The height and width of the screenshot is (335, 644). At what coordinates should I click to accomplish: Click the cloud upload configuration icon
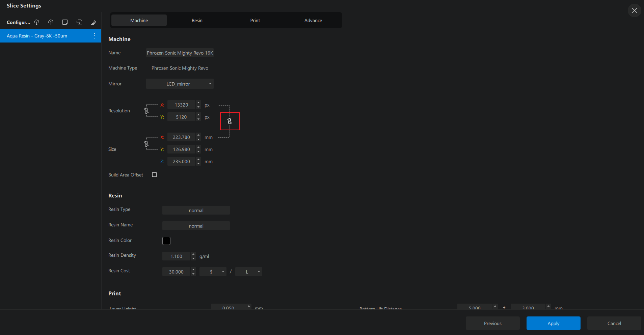[x=51, y=22]
